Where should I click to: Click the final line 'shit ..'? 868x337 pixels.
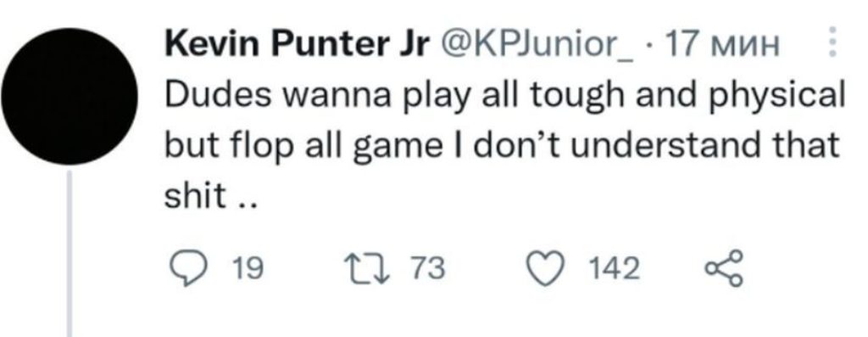[211, 195]
